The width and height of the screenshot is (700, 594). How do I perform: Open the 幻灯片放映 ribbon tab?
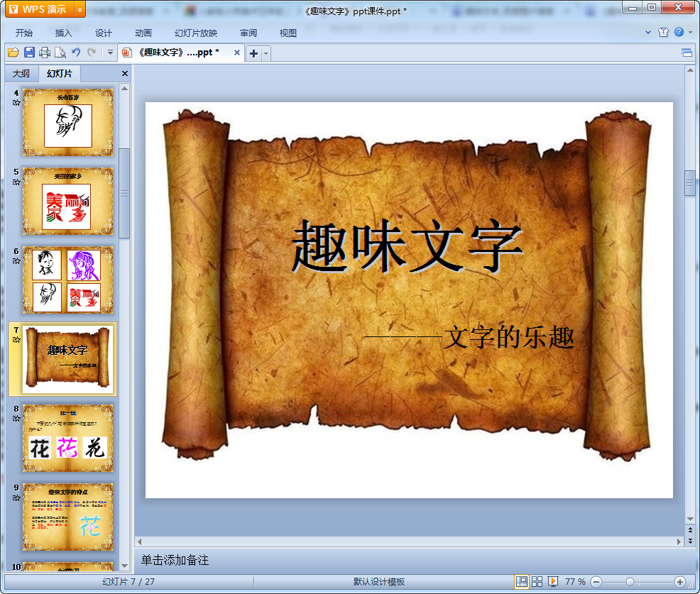(x=196, y=33)
